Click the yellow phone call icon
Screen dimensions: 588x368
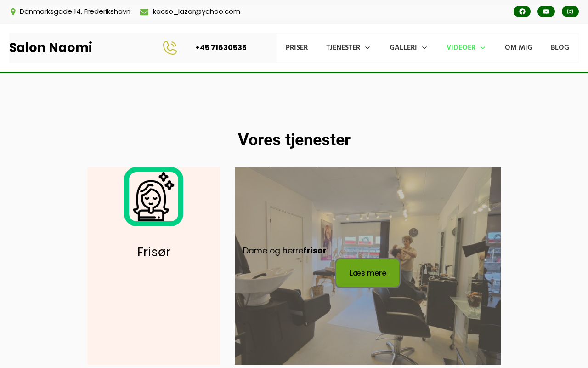(x=170, y=48)
